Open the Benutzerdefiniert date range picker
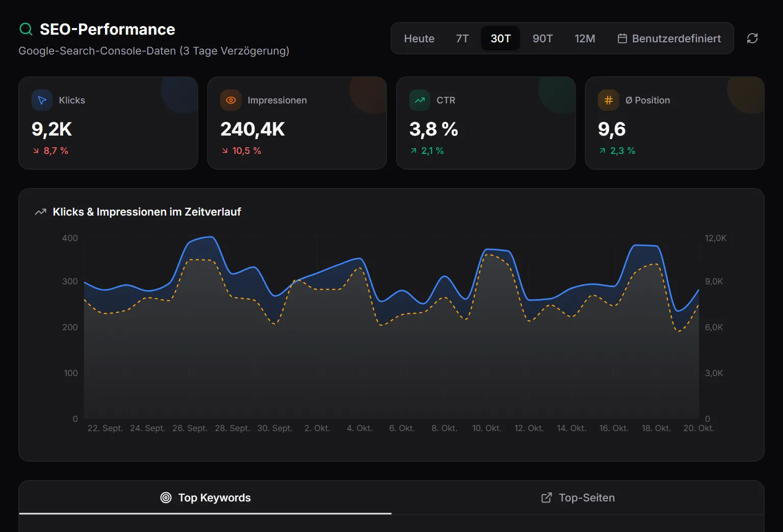Screen dimensions: 783x532 pos(669,39)
